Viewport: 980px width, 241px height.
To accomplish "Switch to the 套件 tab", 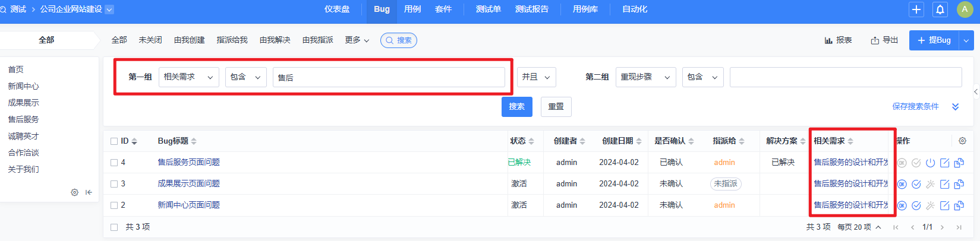I will (443, 9).
